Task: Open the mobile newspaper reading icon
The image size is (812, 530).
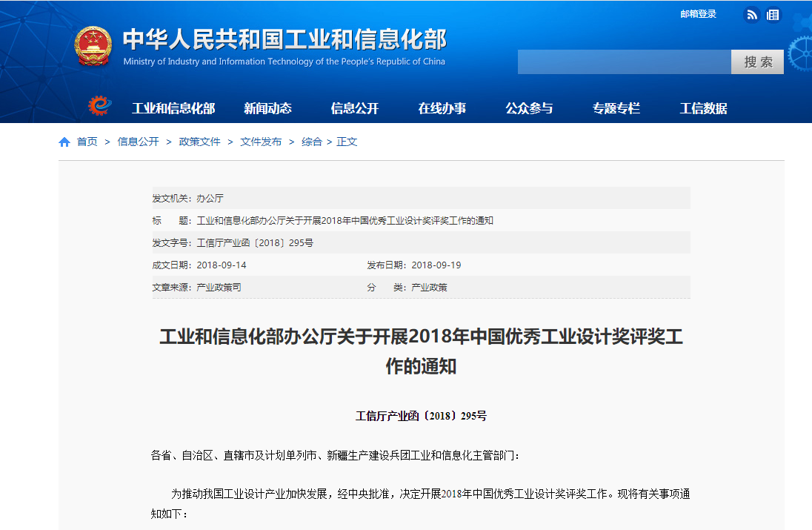Action: pos(772,14)
